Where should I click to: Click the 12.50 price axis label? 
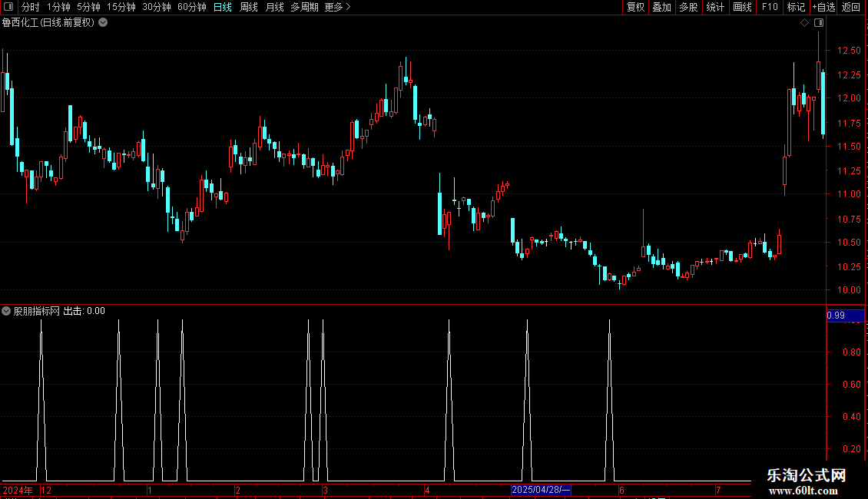click(849, 51)
